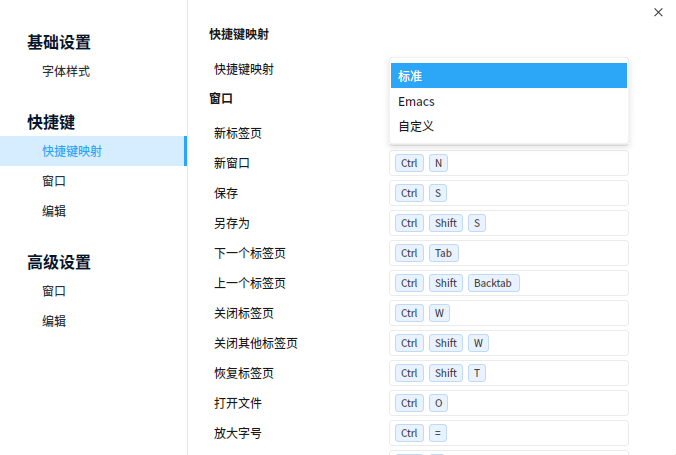The image size is (676, 455).
Task: Click the T key chip for 恢复标签页
Action: (477, 373)
